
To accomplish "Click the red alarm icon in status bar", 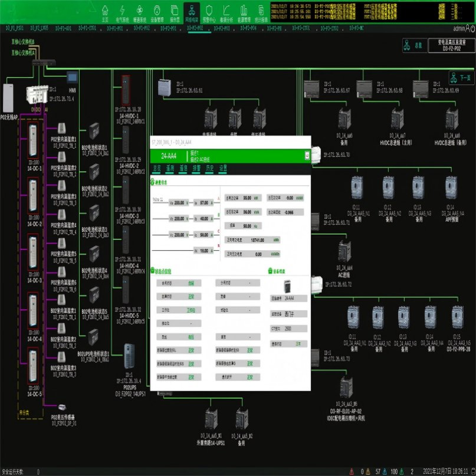I will coord(352,471).
